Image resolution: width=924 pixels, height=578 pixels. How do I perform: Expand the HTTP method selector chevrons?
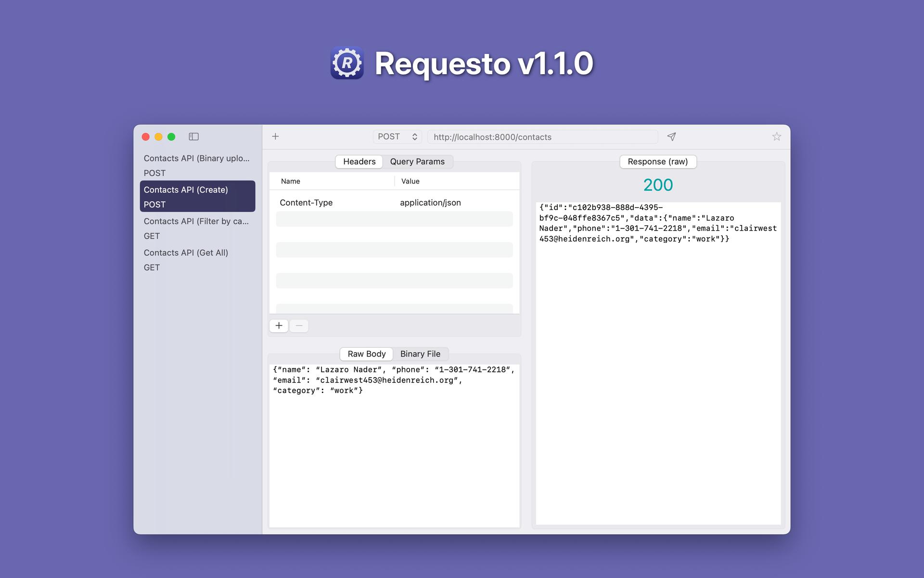pyautogui.click(x=414, y=136)
